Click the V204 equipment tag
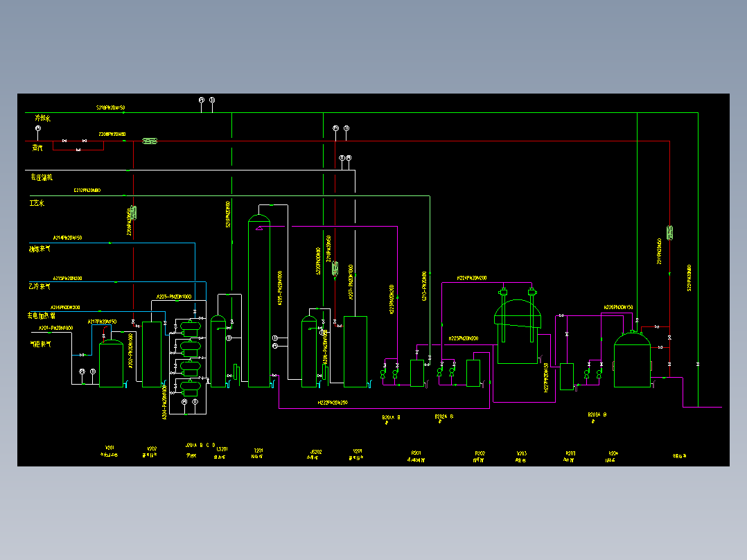 pyautogui.click(x=613, y=453)
